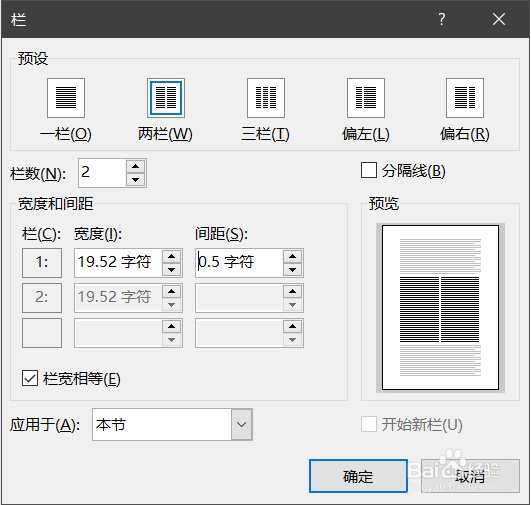
Task: Click the help question mark icon
Action: click(442, 19)
